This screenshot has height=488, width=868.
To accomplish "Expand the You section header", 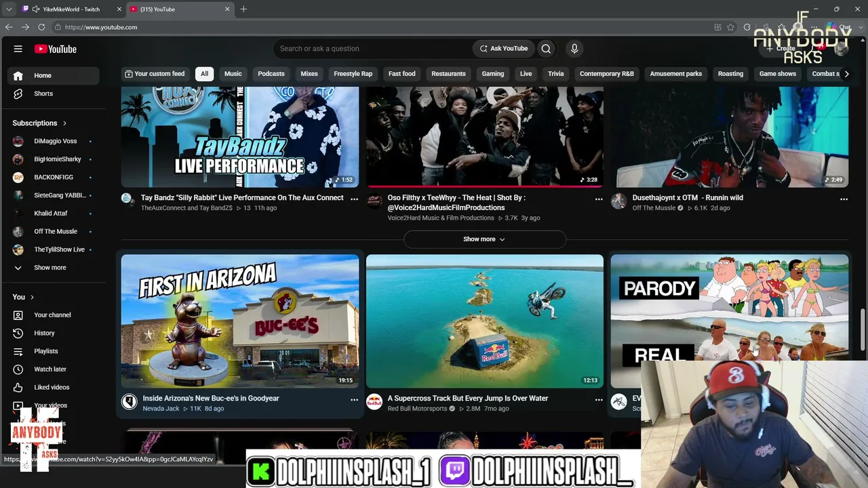I will (x=23, y=297).
